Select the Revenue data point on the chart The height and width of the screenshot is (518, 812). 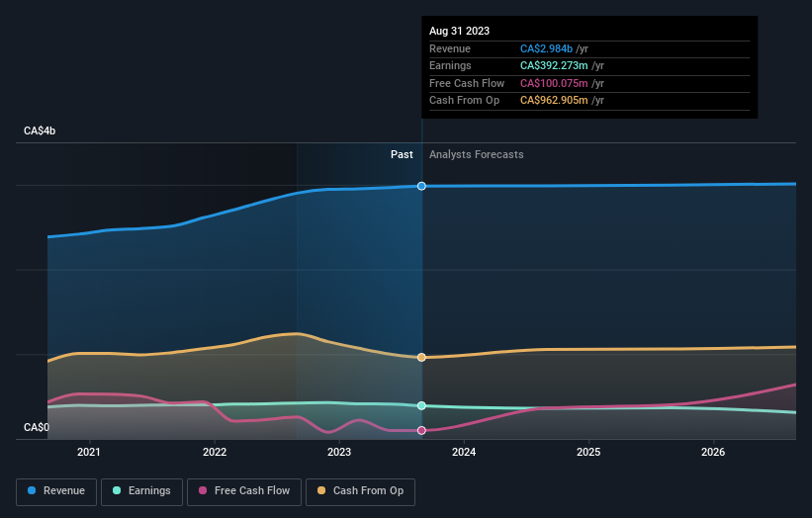(421, 186)
